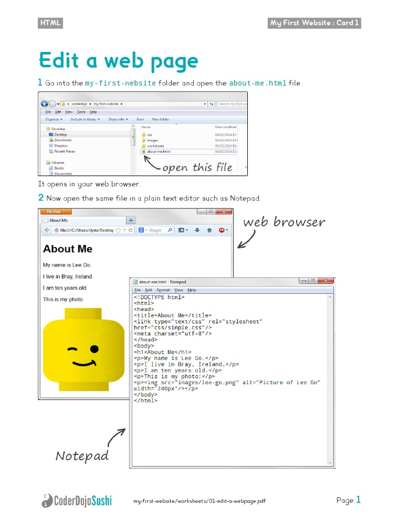The width and height of the screenshot is (399, 532).
Task: Click the Explorer forward arrow button
Action: tap(52, 104)
